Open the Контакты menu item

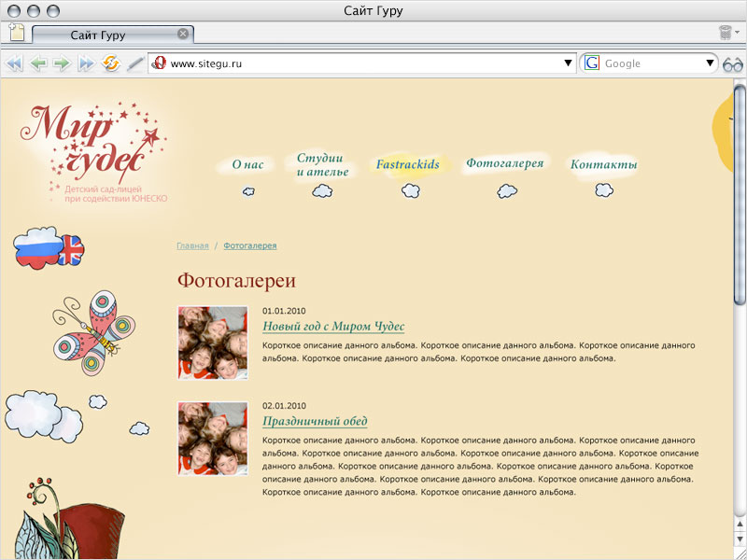pos(603,165)
